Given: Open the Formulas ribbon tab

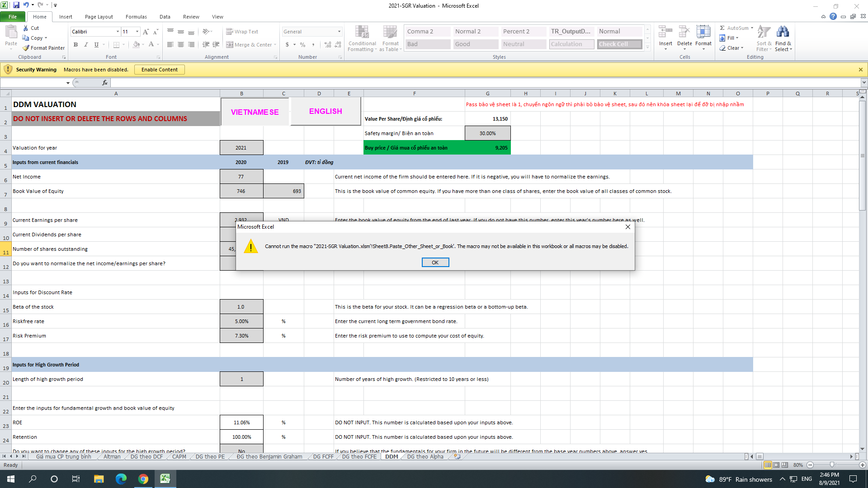Looking at the screenshot, I should 136,17.
